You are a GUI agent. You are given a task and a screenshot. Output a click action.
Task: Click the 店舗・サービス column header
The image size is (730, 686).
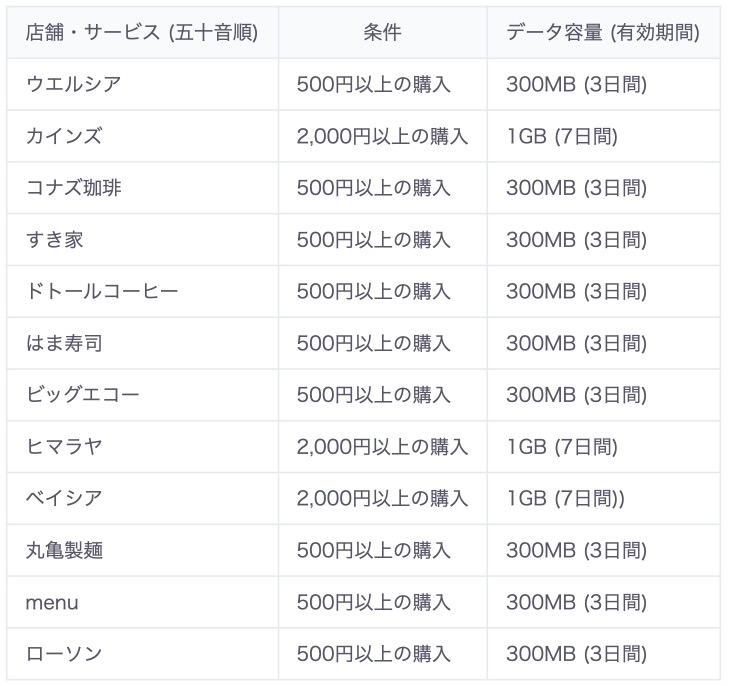pyautogui.click(x=142, y=32)
